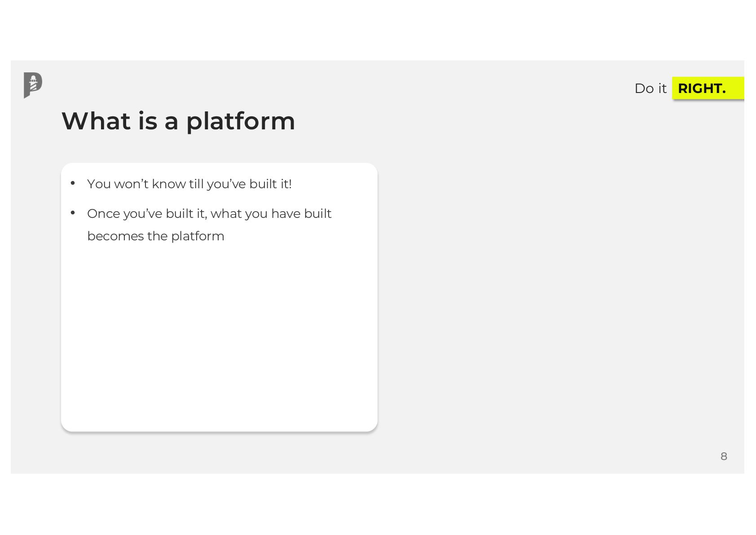Click the lighthouse P logo icon
The width and height of the screenshot is (756, 535).
33,84
